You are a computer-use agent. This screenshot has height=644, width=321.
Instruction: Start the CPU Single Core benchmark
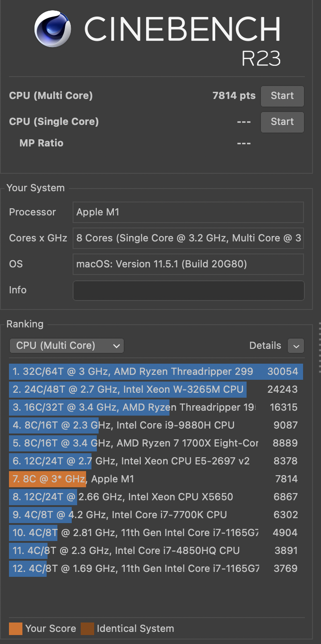coord(282,122)
